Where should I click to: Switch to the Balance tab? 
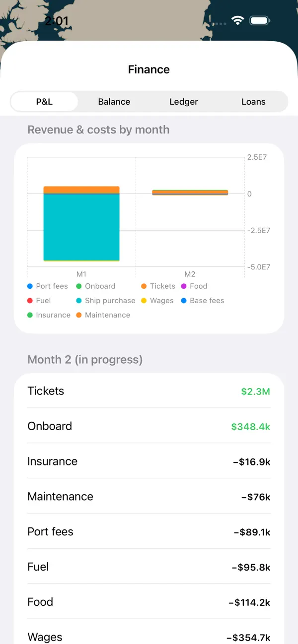coord(114,102)
